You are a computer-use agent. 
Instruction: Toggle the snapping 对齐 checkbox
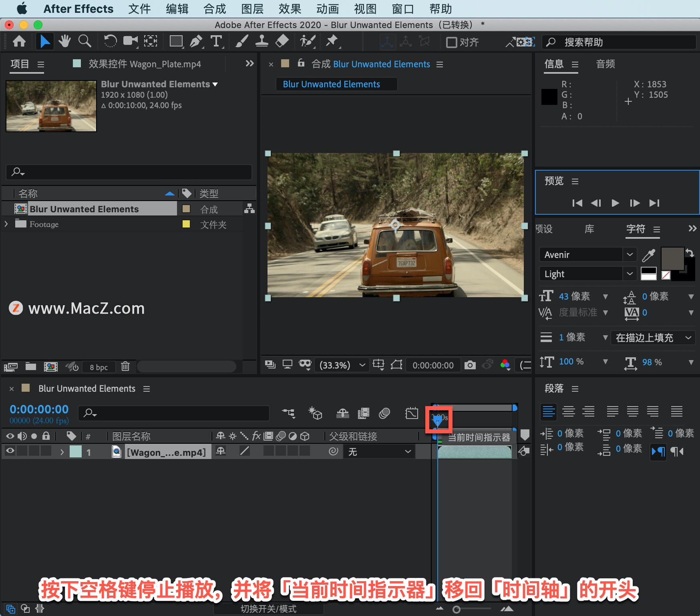coord(451,42)
